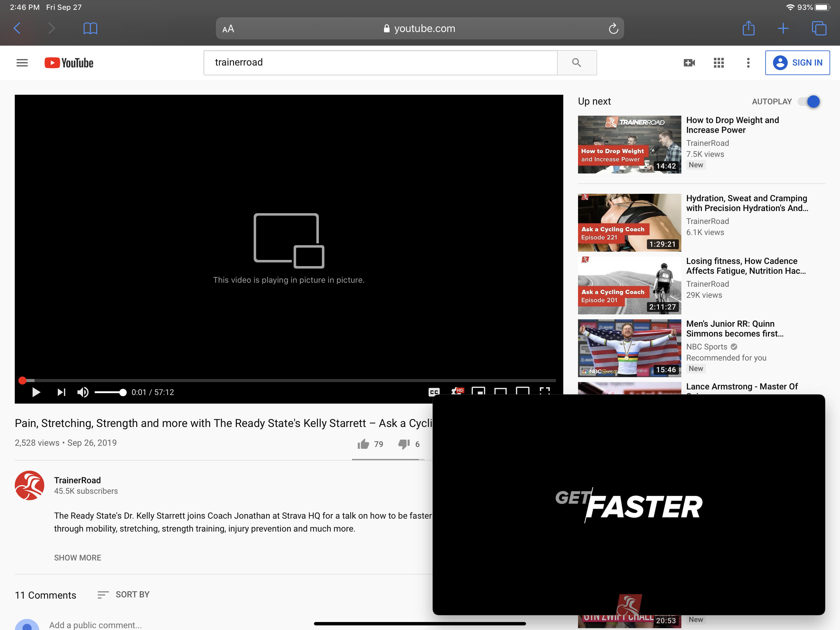
Task: Open TrainerRoad channel name under the video
Action: 77,480
